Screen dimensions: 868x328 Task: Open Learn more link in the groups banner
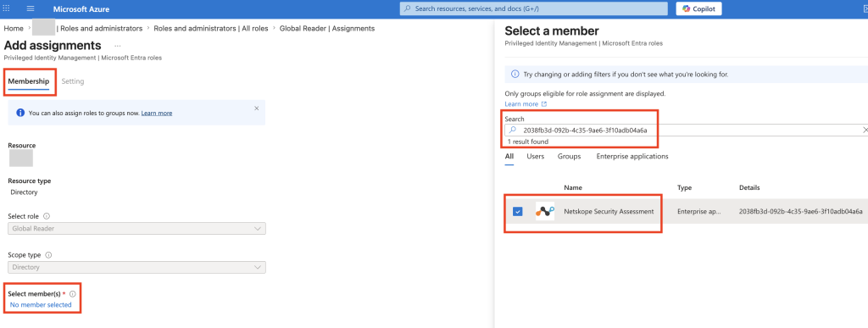[x=157, y=113]
